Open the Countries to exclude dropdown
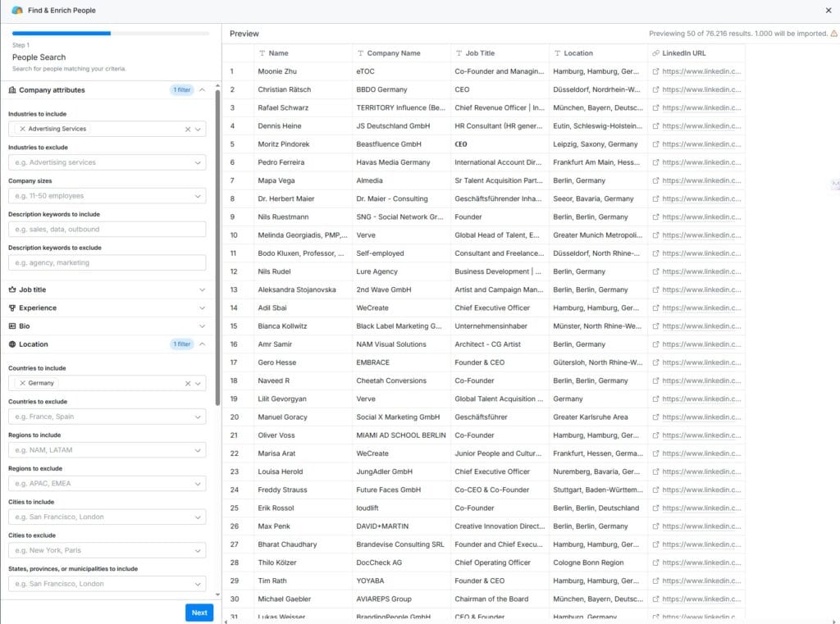 (x=107, y=417)
